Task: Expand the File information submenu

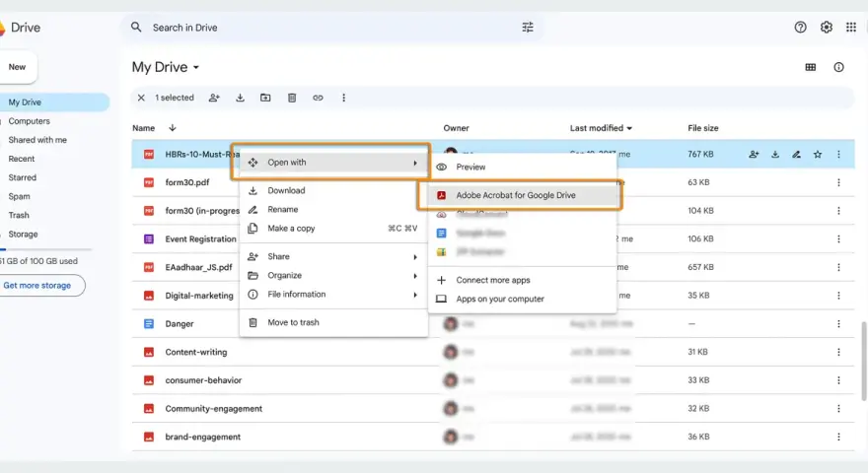Action: coord(333,295)
